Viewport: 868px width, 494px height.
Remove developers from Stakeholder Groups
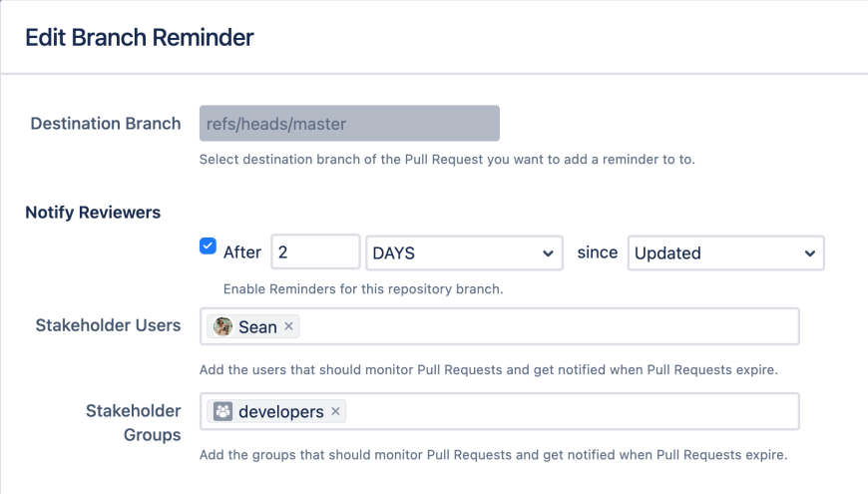(335, 411)
